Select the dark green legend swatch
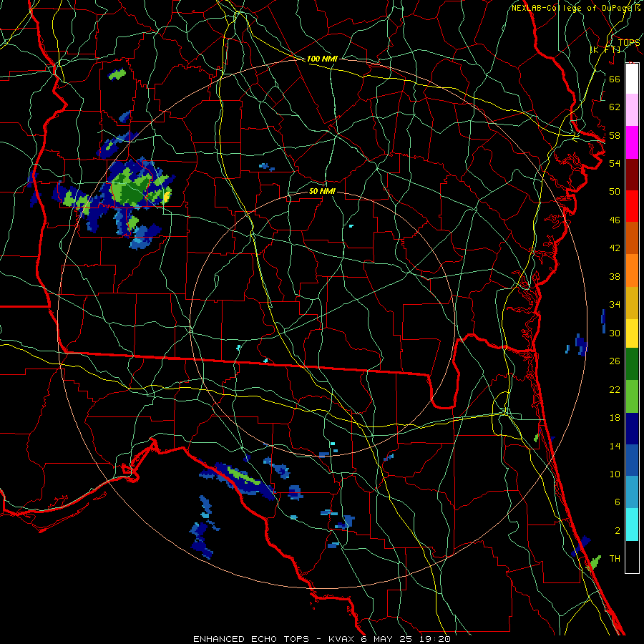The image size is (644, 644). (632, 364)
